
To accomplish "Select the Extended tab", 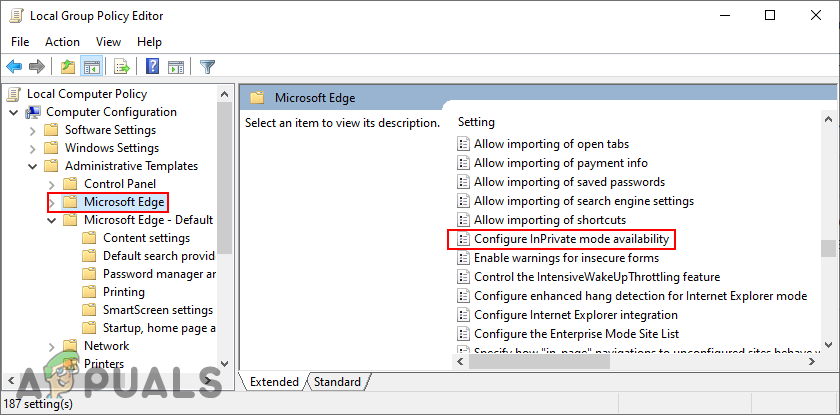I will coord(274,382).
